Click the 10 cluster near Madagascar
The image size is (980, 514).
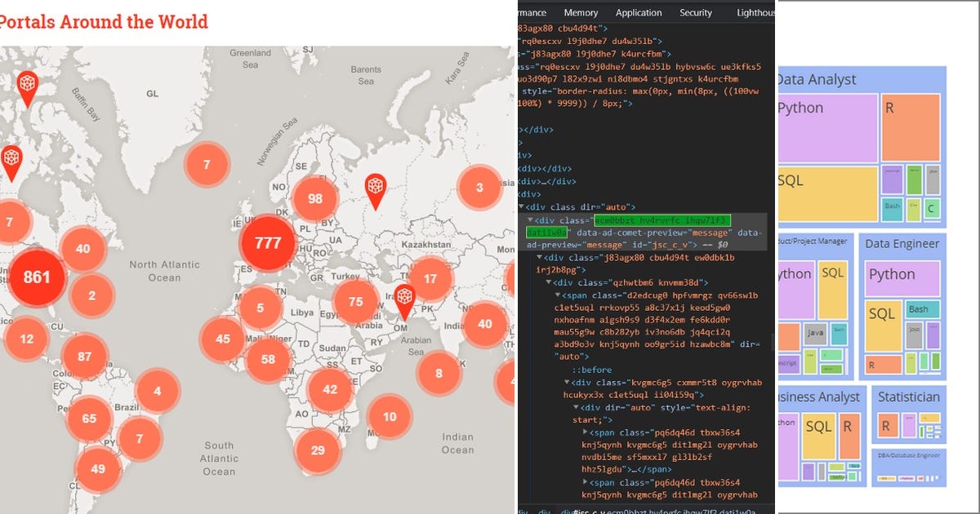[x=390, y=416]
